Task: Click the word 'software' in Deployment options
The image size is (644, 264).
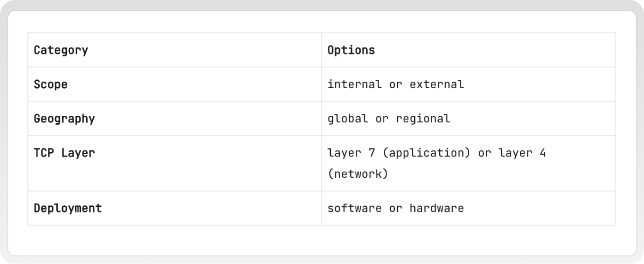Action: 354,208
